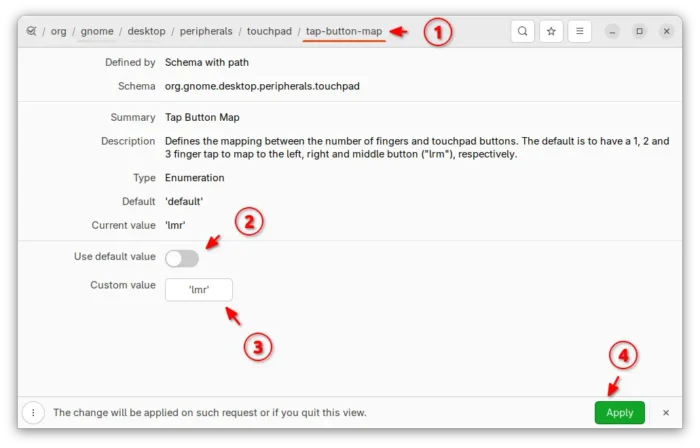This screenshot has height=448, width=700.
Task: Select tap-button-map path segment
Action: coord(343,31)
